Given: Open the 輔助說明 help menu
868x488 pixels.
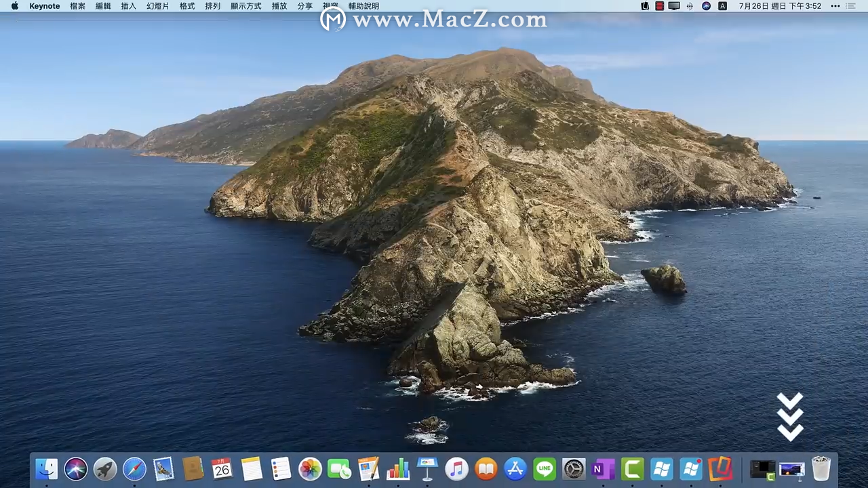Looking at the screenshot, I should click(364, 6).
